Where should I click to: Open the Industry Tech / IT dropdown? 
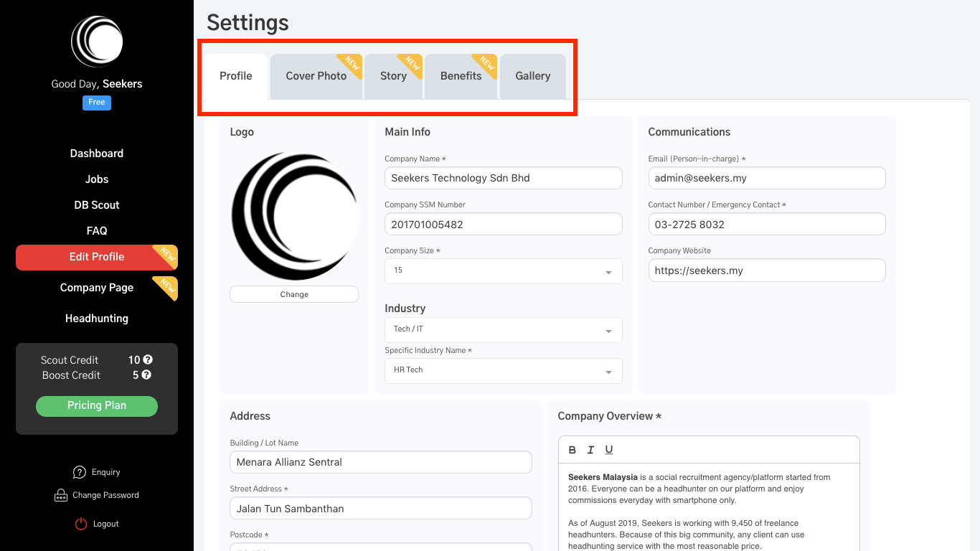(x=504, y=330)
